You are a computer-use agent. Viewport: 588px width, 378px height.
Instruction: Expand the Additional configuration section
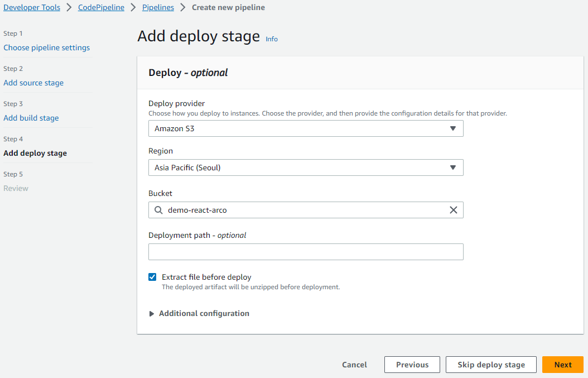pos(204,313)
